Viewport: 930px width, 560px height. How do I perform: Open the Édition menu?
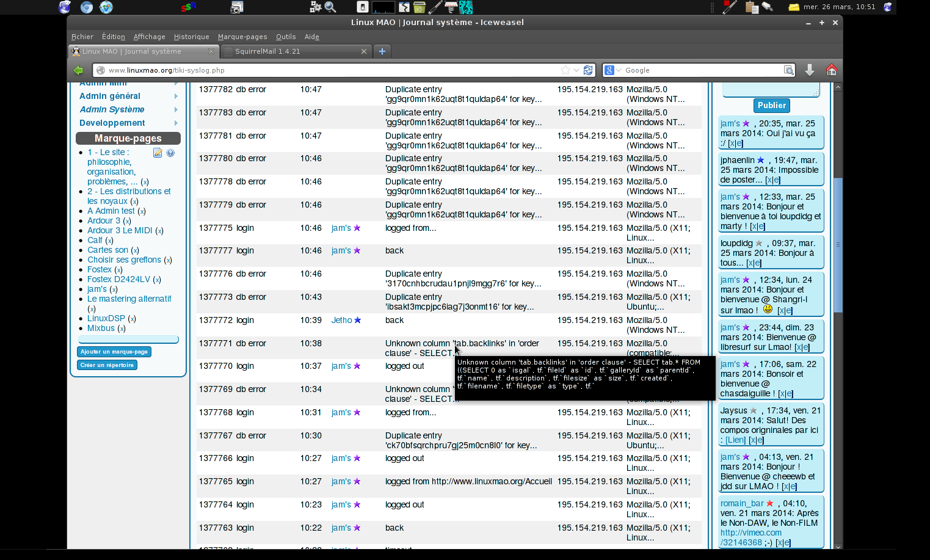click(x=114, y=37)
